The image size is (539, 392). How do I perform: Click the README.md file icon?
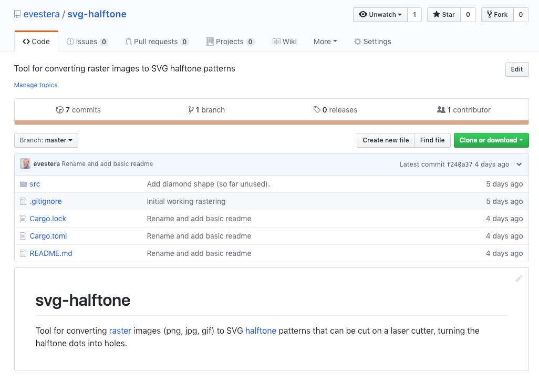23,253
